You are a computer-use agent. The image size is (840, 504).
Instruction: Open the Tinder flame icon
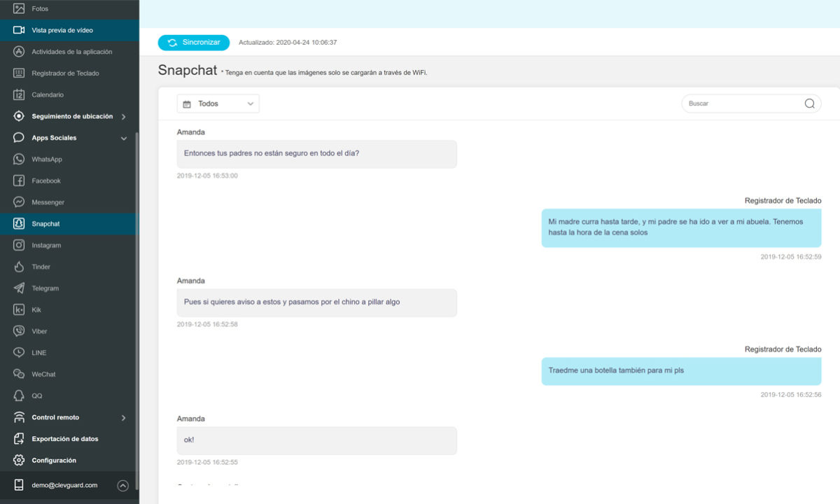pyautogui.click(x=19, y=267)
